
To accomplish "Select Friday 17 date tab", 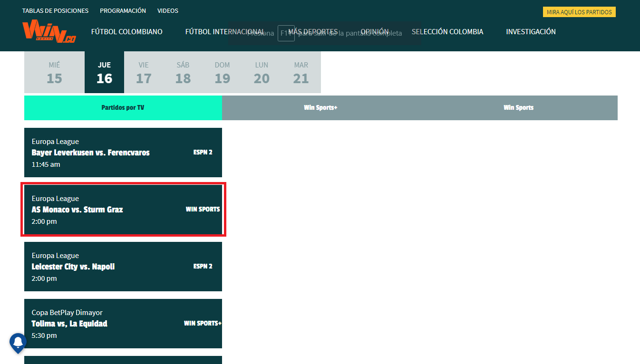I will click(144, 72).
